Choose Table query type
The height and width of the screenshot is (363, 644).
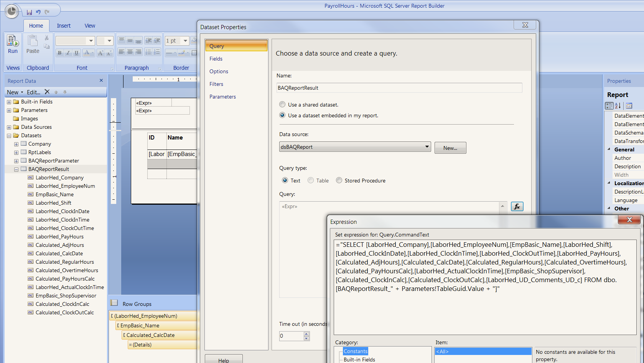point(311,180)
